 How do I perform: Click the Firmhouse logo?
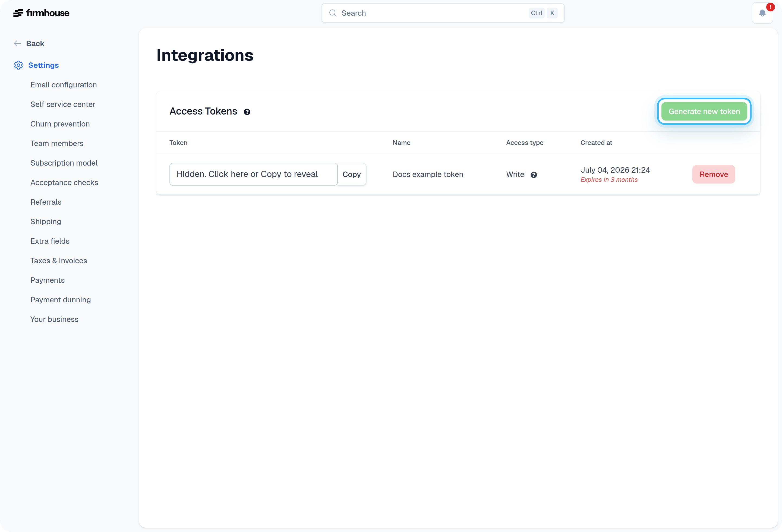pyautogui.click(x=41, y=13)
